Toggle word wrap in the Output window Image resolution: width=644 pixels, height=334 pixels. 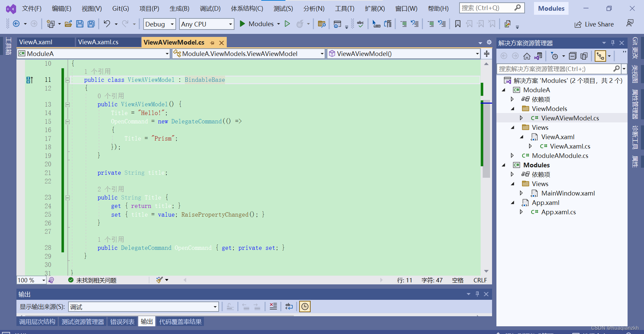coord(289,306)
